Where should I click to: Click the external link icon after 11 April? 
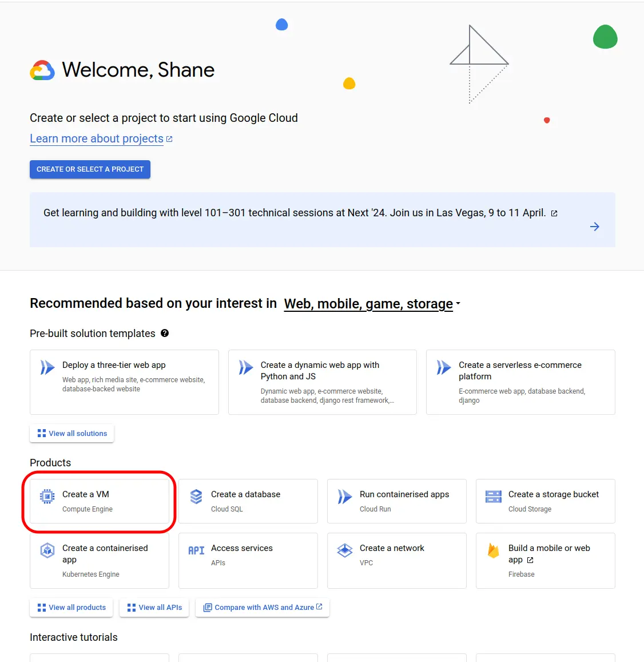[554, 213]
